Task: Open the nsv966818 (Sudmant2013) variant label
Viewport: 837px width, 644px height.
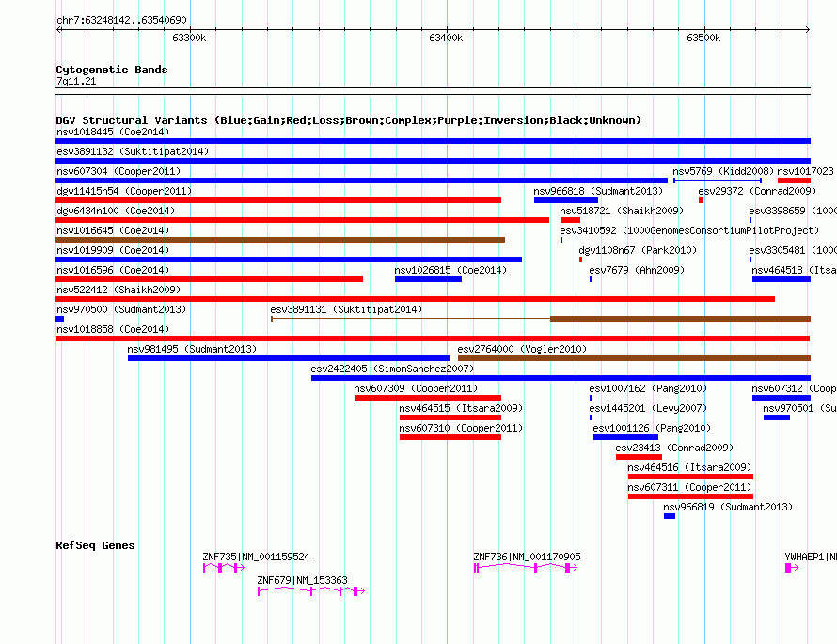Action: point(598,191)
